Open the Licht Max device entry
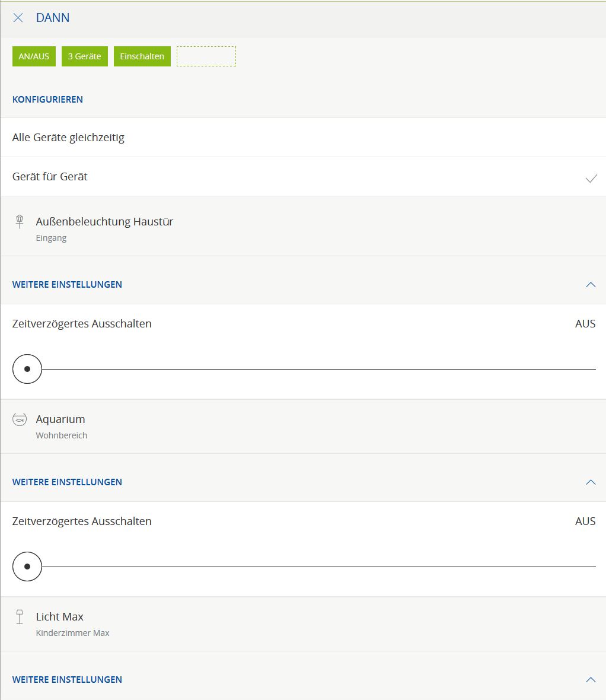 click(60, 623)
